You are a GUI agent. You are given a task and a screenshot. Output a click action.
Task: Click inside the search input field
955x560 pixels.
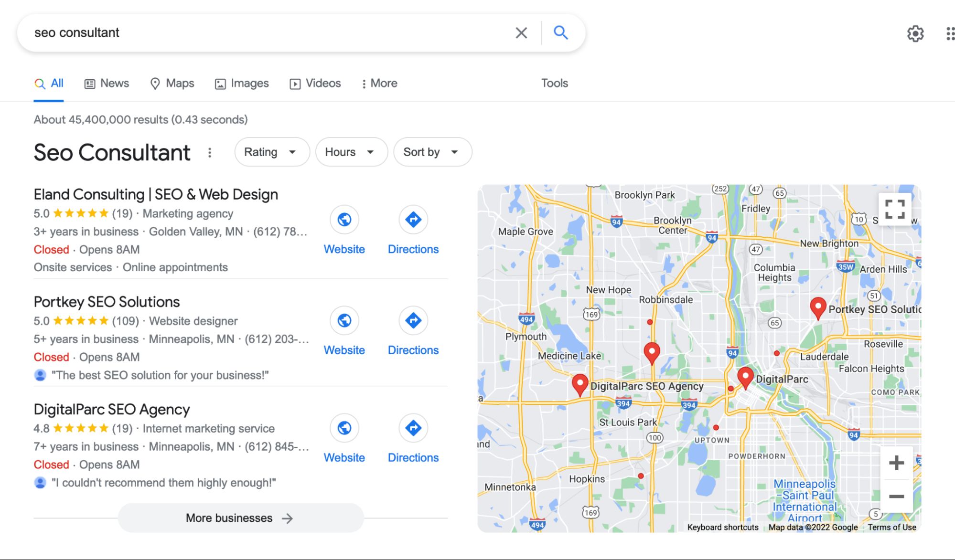239,32
